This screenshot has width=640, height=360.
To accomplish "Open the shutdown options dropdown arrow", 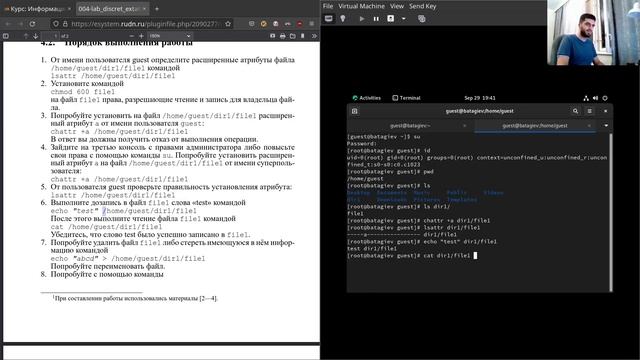I will (x=403, y=18).
